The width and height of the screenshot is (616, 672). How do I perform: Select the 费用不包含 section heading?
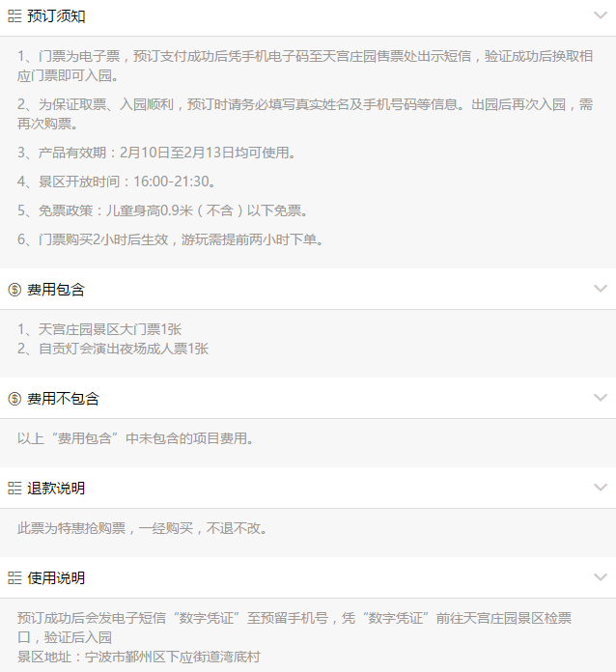(63, 399)
